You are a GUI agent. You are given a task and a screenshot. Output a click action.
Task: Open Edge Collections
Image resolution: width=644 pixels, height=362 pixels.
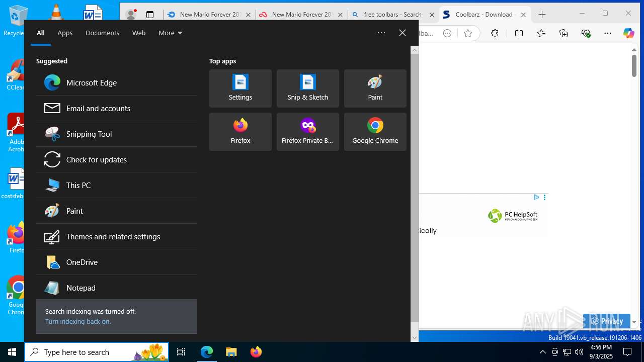coord(563,33)
